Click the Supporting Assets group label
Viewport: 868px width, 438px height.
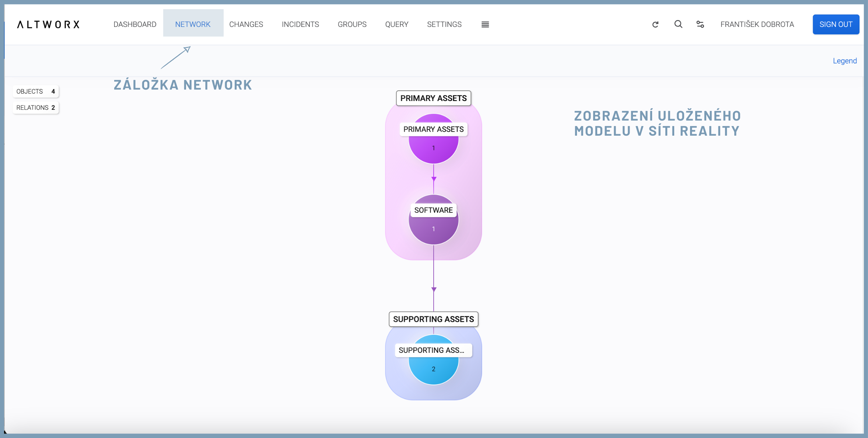pos(433,319)
